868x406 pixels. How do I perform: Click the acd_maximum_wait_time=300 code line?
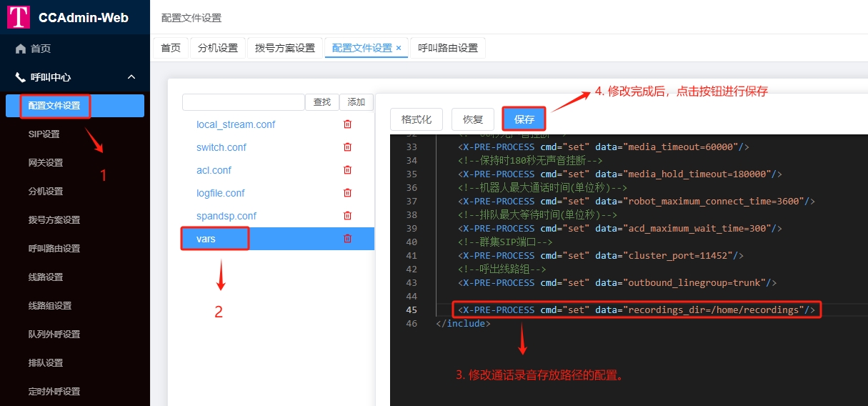pos(620,228)
